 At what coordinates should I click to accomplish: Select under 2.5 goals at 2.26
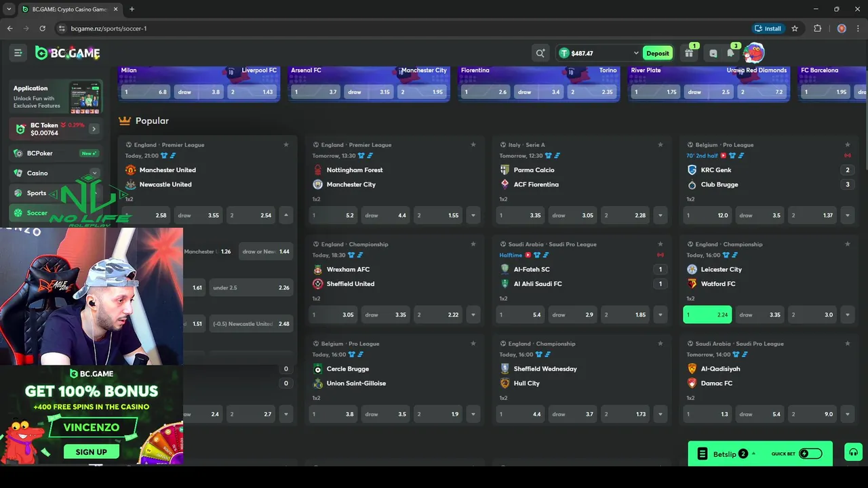[x=251, y=287]
